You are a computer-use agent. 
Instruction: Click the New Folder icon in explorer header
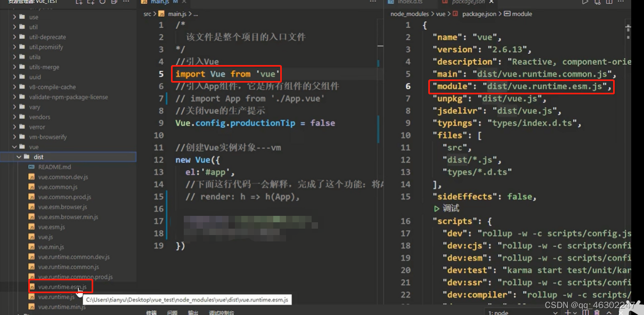(91, 2)
